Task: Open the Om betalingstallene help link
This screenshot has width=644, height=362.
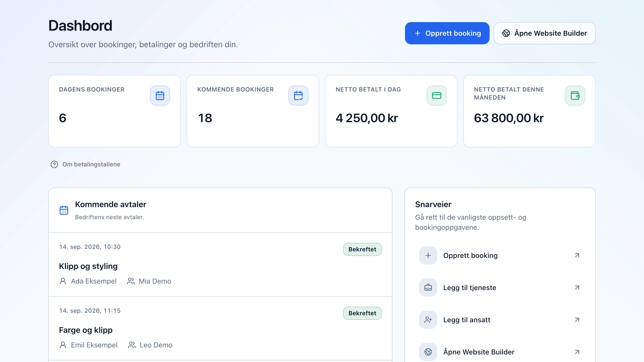Action: 85,164
